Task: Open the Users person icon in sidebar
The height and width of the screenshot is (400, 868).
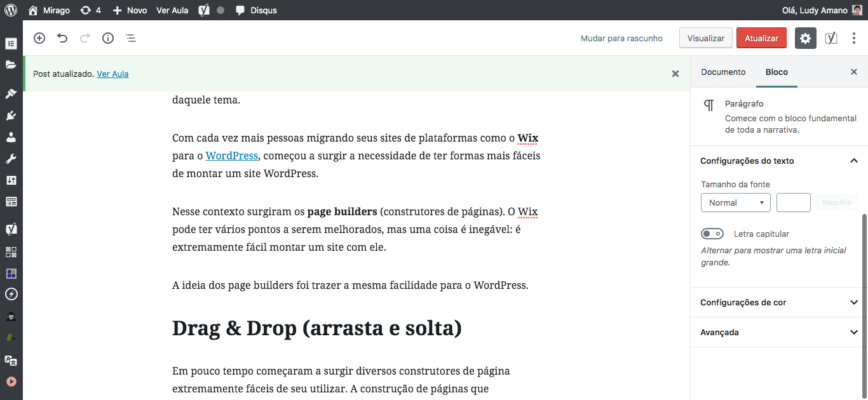Action: tap(11, 137)
